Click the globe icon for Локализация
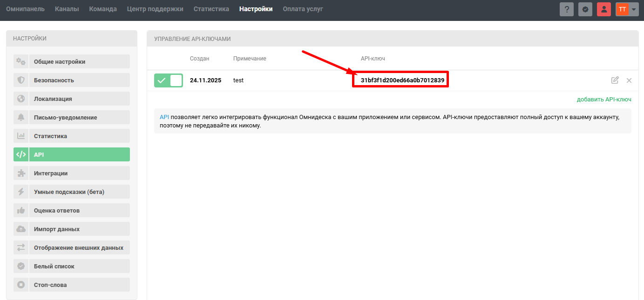Screen dimensions: 644x300 21,99
